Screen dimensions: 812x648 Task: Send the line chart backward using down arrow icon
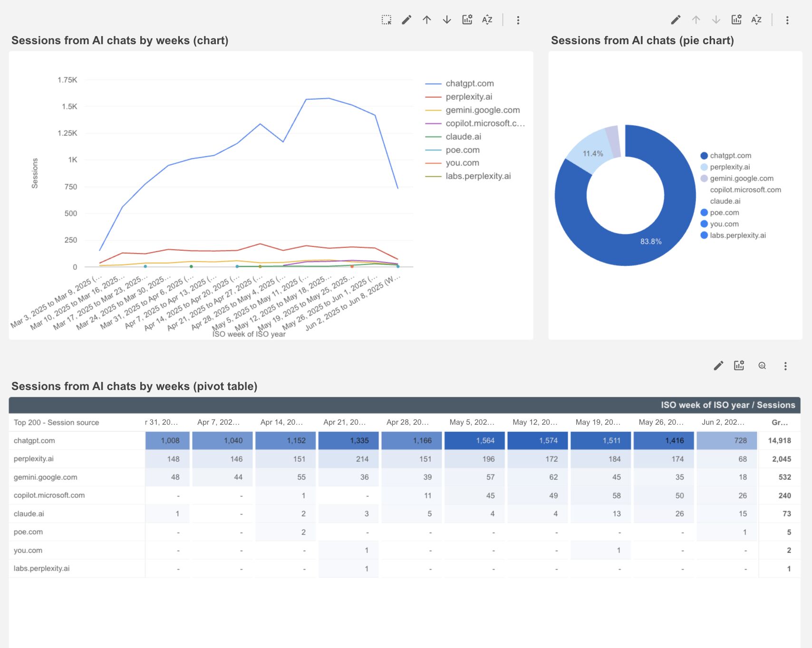pos(446,20)
